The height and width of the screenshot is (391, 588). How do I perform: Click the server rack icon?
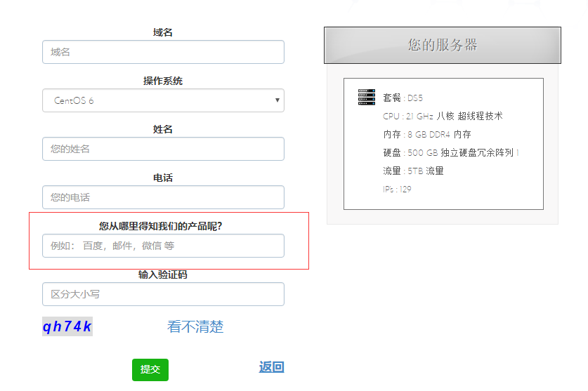tap(366, 98)
